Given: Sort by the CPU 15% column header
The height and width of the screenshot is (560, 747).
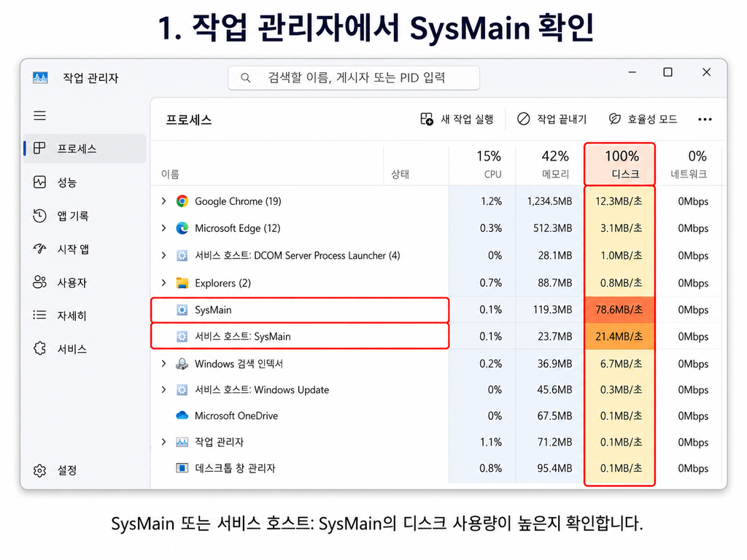Looking at the screenshot, I should [483, 164].
